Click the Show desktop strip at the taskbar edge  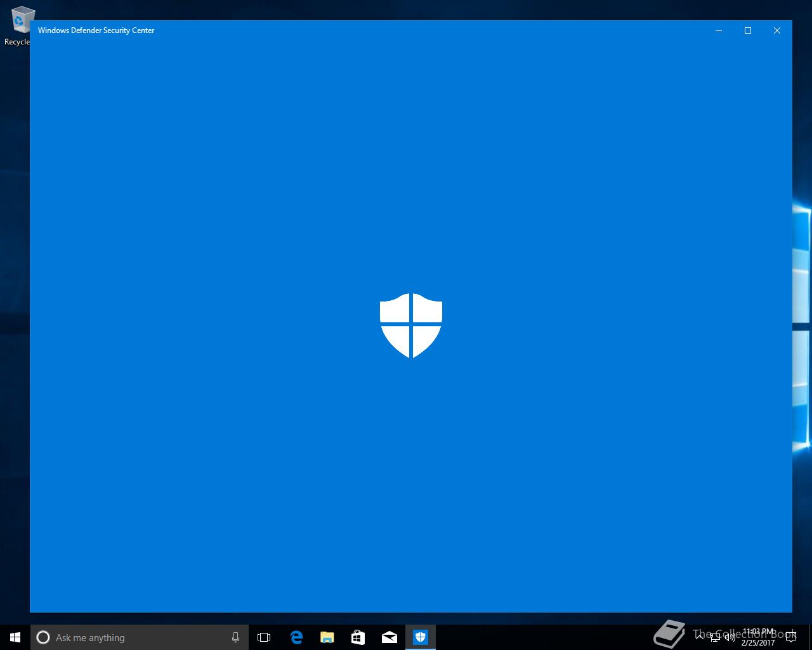click(810, 637)
